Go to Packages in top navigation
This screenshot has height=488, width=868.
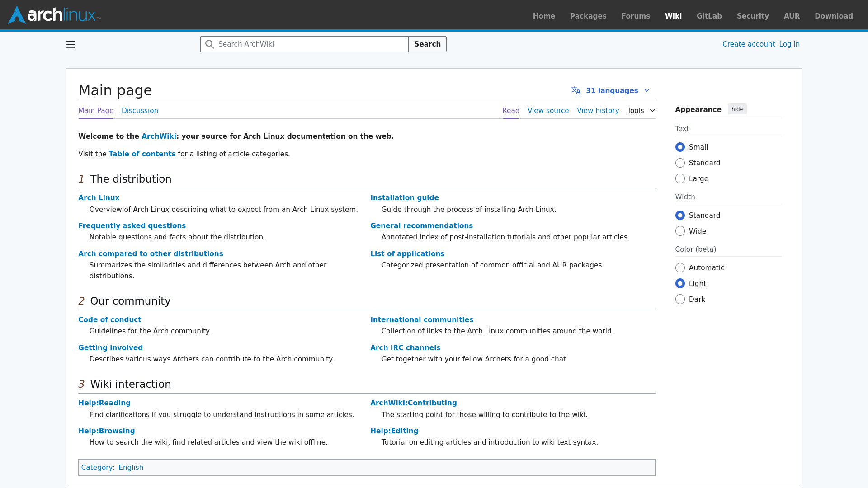point(588,16)
